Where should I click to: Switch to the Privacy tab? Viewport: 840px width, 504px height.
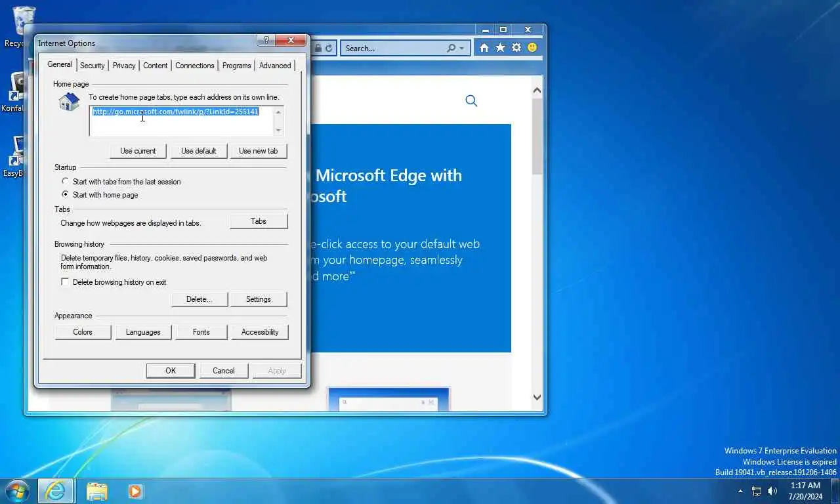[124, 66]
